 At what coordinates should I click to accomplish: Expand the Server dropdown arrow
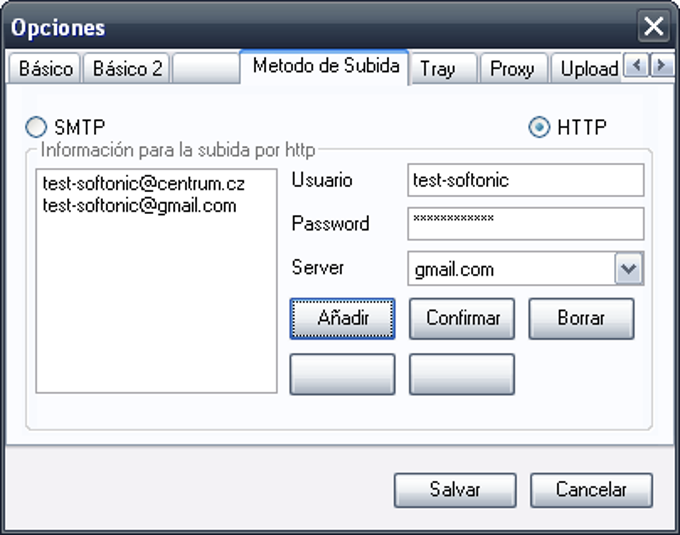click(x=628, y=268)
